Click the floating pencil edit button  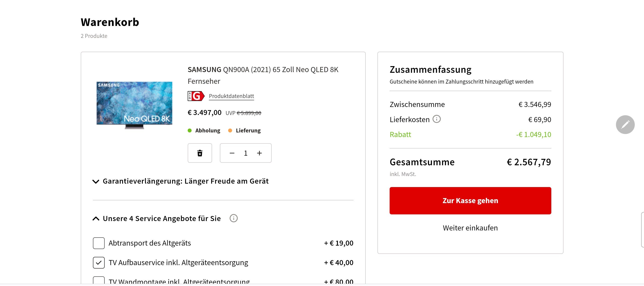tap(625, 125)
